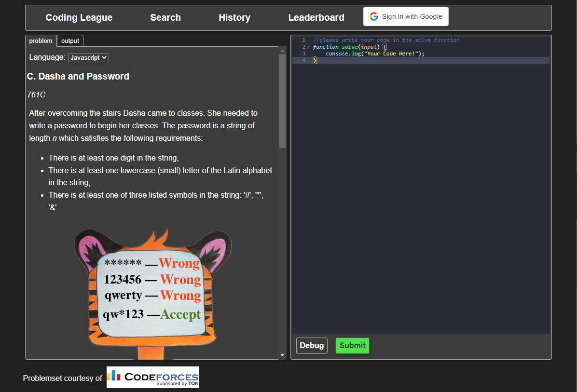Collapse the solve function fold arrow
577x392 pixels.
pyautogui.click(x=308, y=47)
